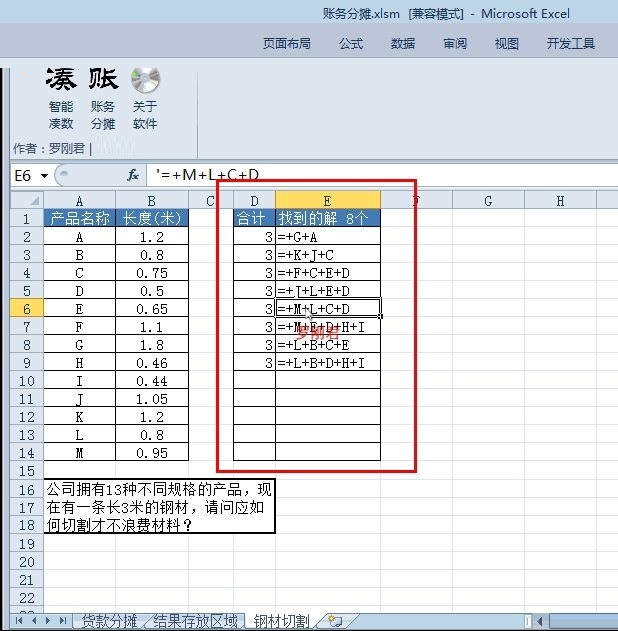Select column A header
Image resolution: width=618 pixels, height=631 pixels.
[79, 200]
